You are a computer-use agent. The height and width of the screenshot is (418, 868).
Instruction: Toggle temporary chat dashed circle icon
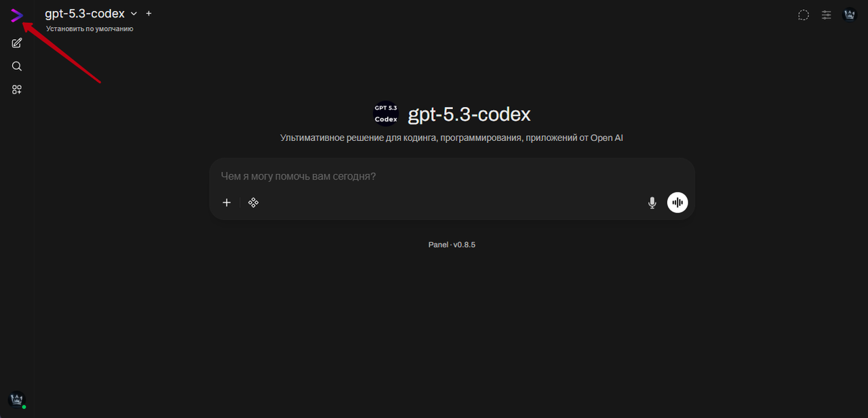coord(804,15)
